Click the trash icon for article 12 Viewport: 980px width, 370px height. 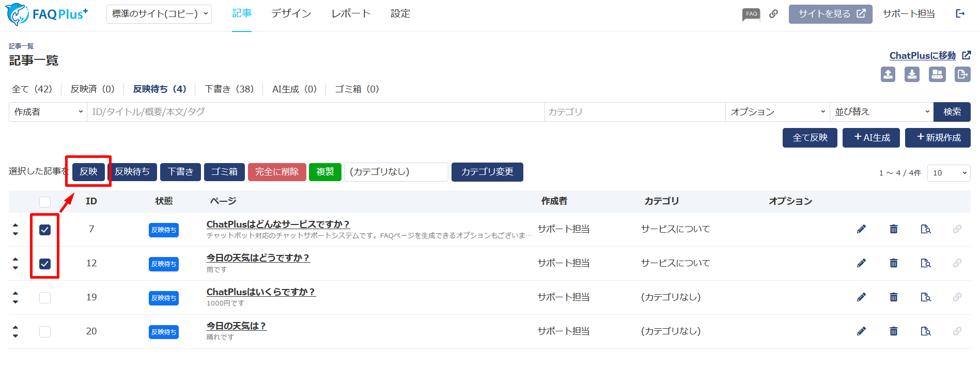click(x=893, y=263)
